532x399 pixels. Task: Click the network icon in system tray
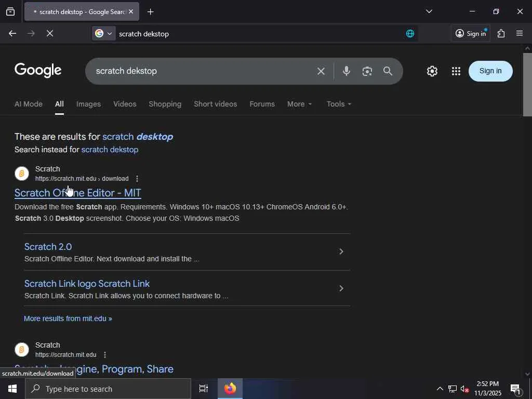click(453, 389)
